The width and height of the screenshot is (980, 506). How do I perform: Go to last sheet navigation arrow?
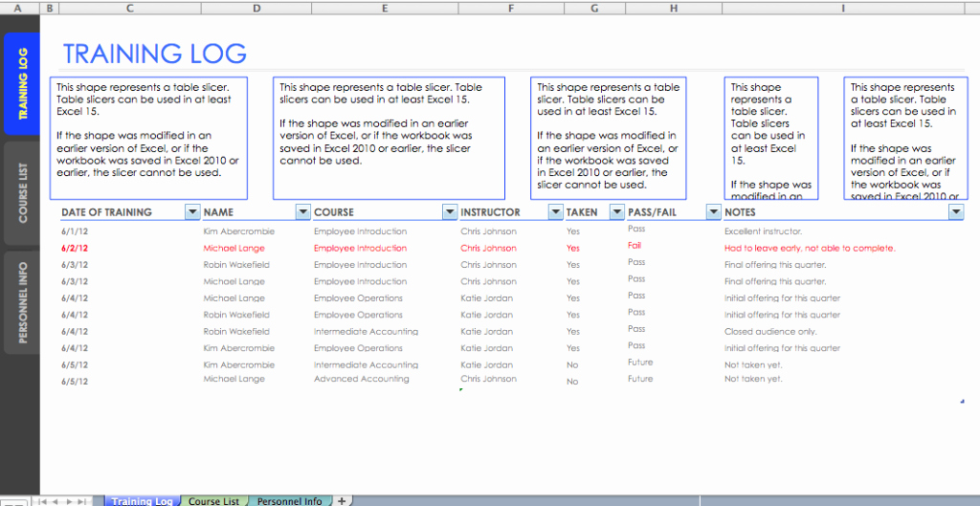point(82,501)
